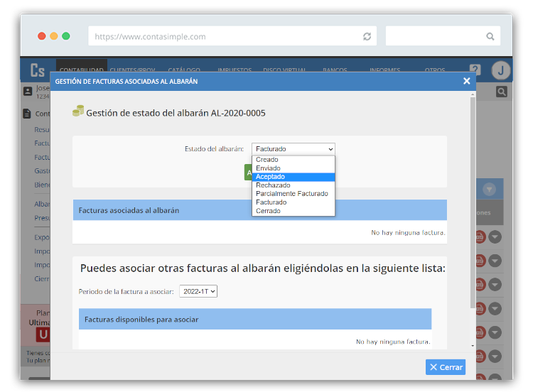
Task: Click the document icon in the sidebar
Action: 27,114
